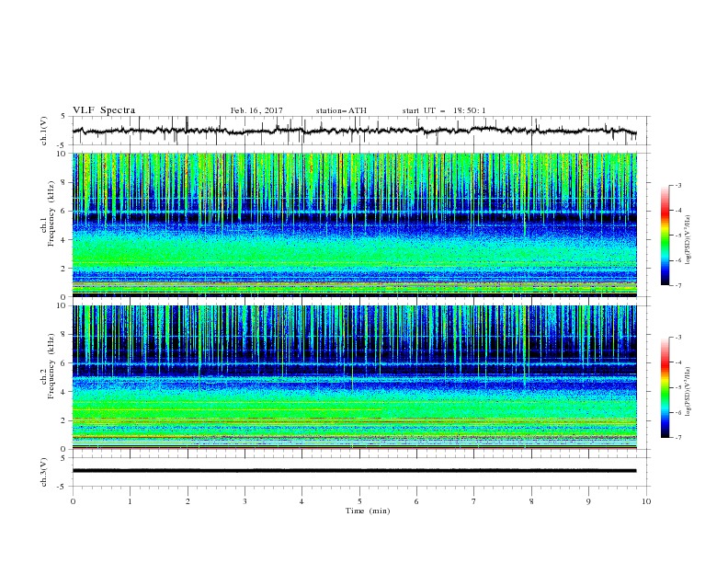The width and height of the screenshot is (728, 563).
Task: Click the log(PSD) label of ch.2 color bar
Action: [688, 392]
